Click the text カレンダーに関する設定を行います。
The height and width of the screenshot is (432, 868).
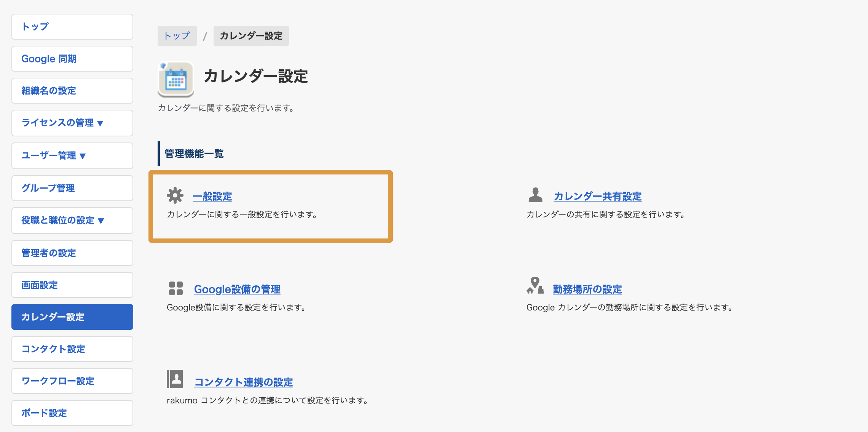(x=226, y=108)
